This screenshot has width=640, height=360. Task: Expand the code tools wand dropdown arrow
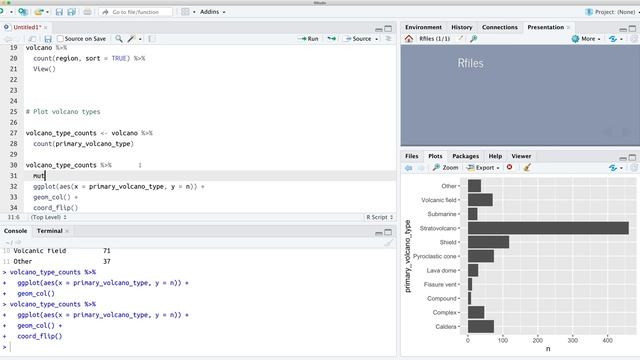[140, 39]
